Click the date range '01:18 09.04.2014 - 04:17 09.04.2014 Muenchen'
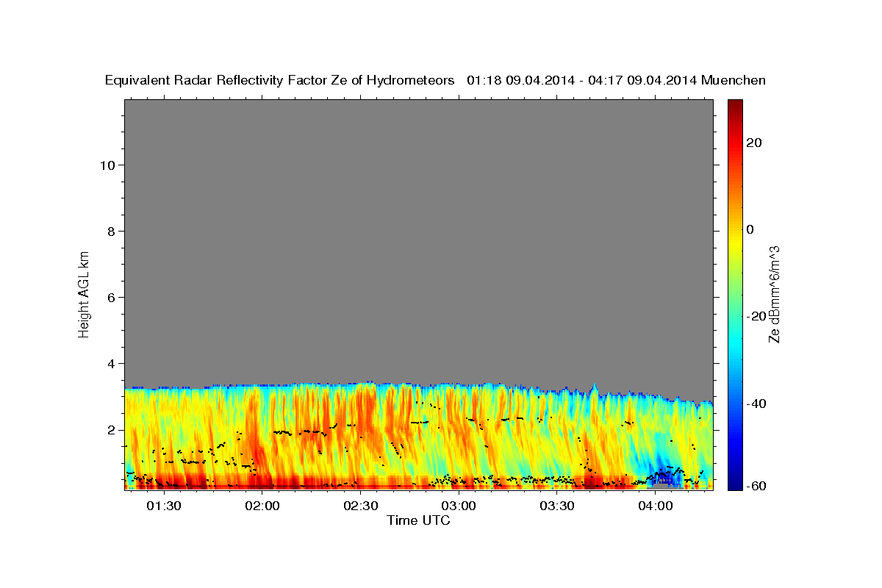 pos(617,80)
